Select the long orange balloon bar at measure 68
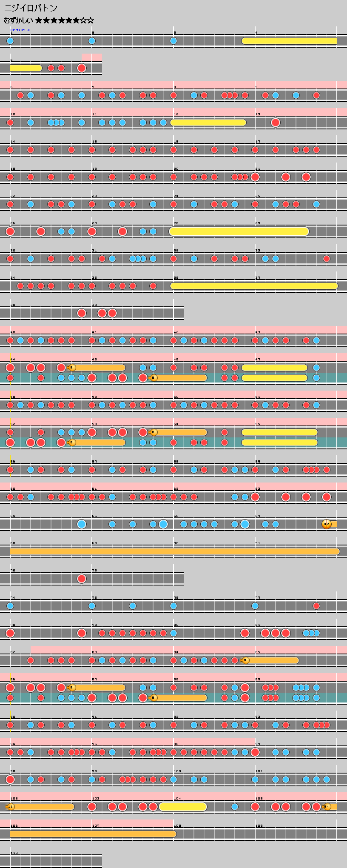 click(x=174, y=551)
